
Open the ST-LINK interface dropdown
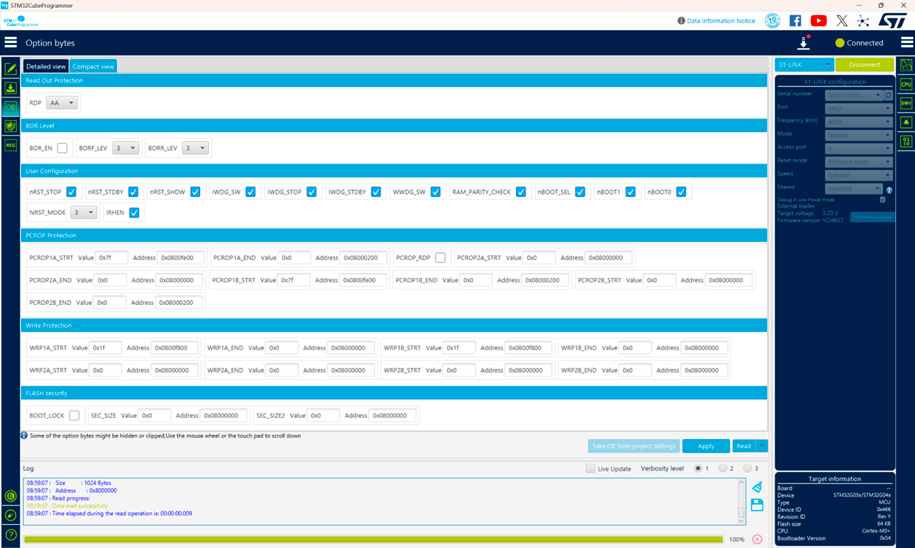click(x=804, y=65)
